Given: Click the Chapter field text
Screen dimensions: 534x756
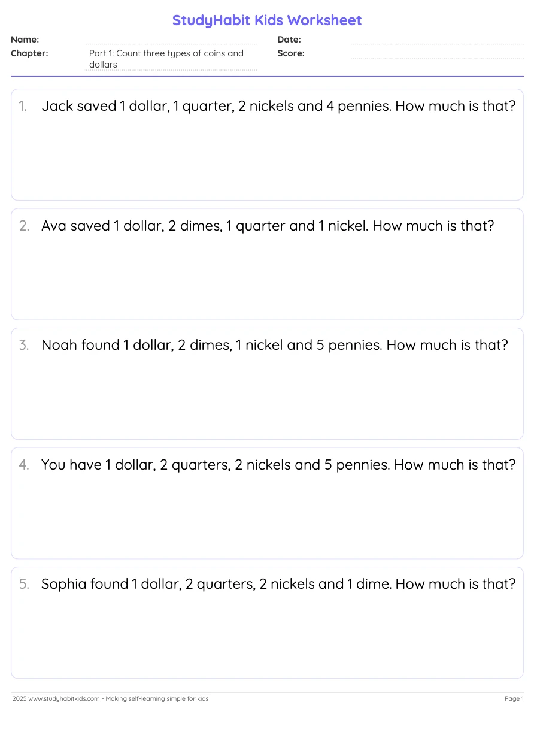Looking at the screenshot, I should coord(166,59).
